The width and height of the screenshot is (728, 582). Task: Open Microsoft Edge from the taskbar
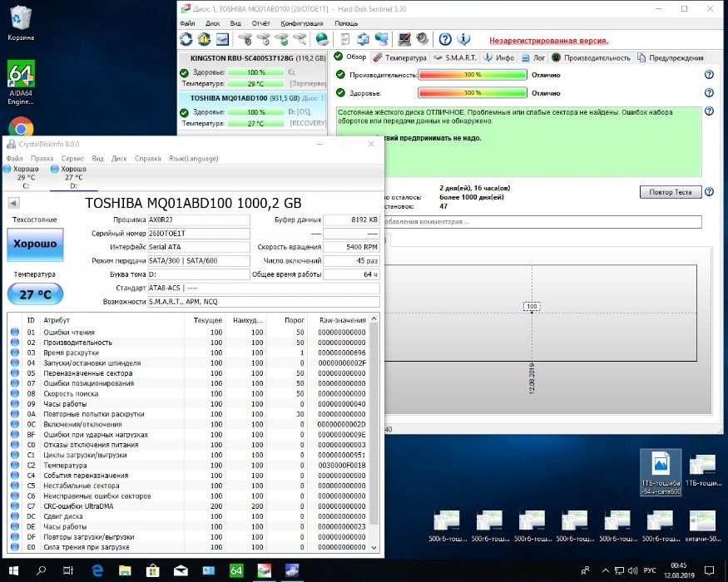click(97, 570)
